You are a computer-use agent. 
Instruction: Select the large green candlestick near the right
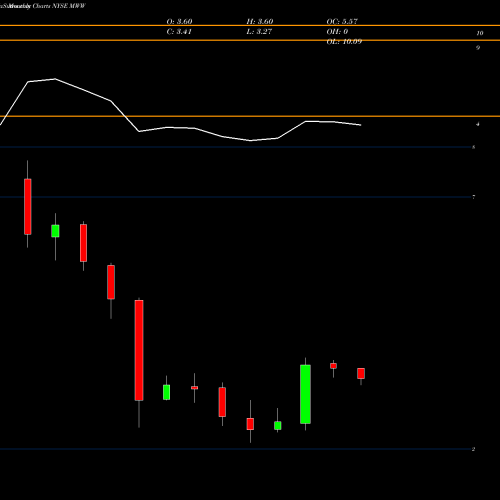[x=305, y=394]
